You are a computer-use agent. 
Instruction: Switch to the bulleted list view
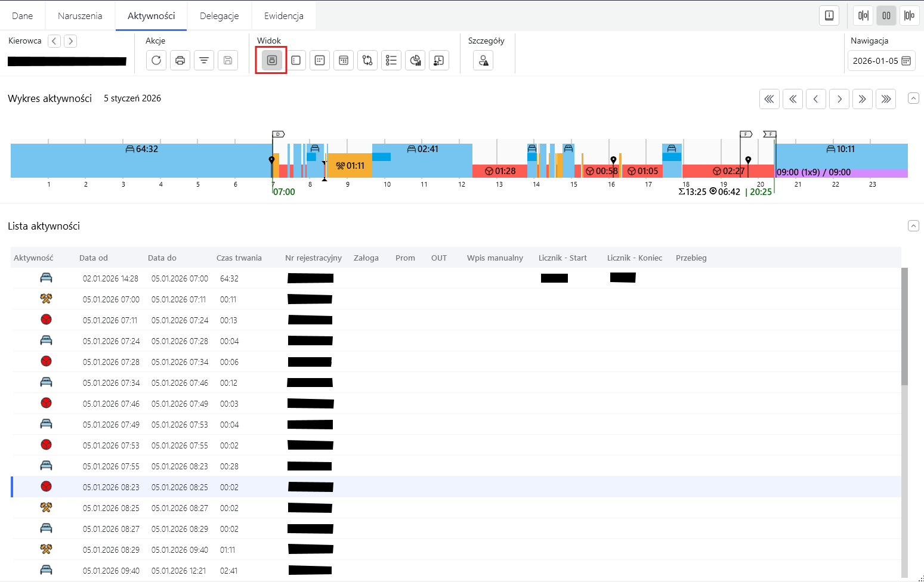pyautogui.click(x=391, y=60)
